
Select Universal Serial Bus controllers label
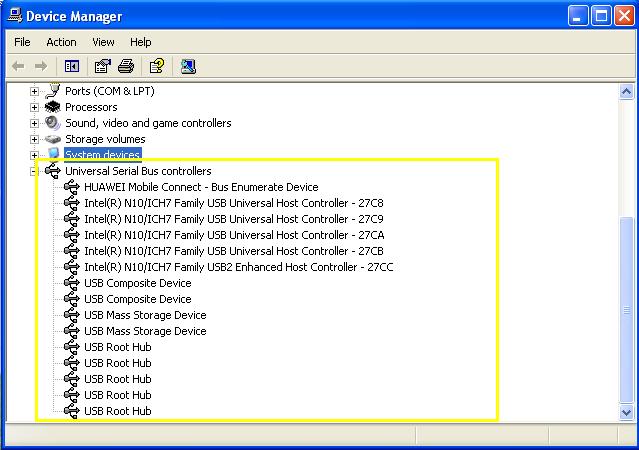[138, 171]
